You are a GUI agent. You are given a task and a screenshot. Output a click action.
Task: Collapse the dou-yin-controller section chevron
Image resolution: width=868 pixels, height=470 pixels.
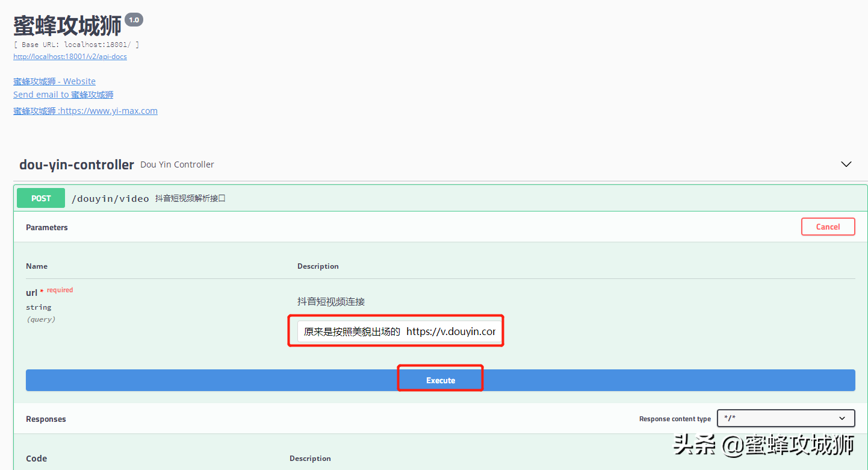coord(846,164)
